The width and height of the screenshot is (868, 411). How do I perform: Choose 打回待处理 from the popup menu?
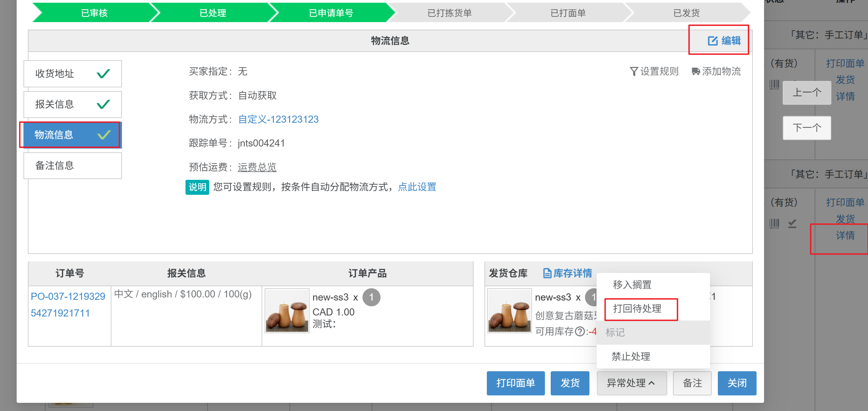(637, 309)
